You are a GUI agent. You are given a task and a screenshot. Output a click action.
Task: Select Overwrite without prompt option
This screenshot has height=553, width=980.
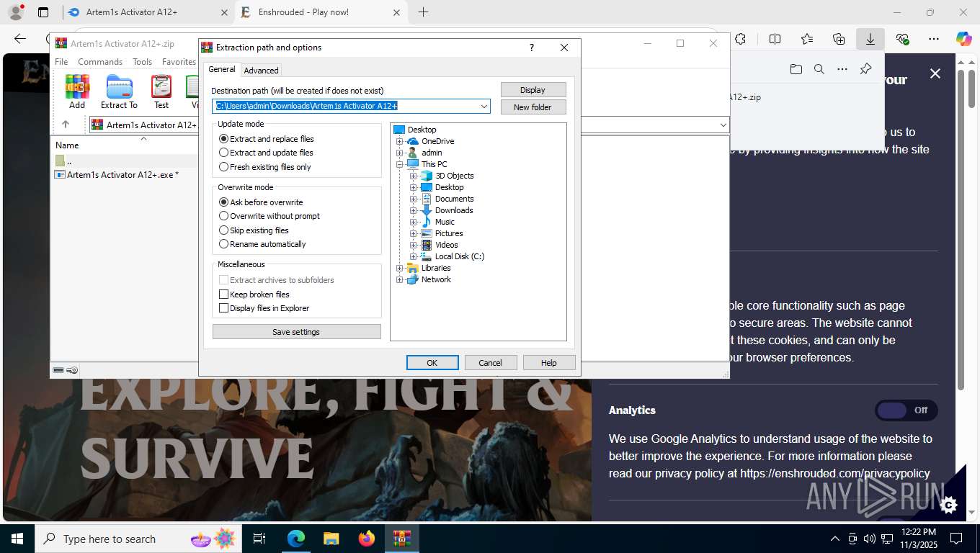[x=269, y=216]
